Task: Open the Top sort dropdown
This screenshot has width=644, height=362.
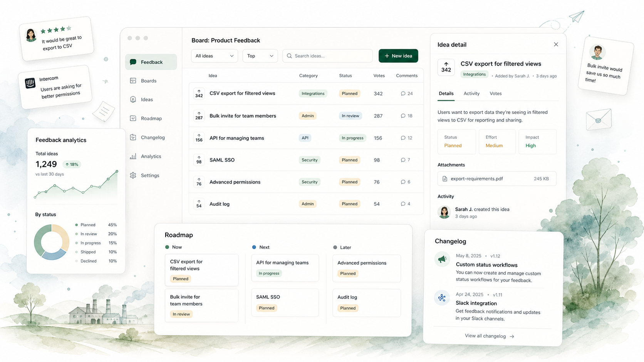Action: click(260, 56)
